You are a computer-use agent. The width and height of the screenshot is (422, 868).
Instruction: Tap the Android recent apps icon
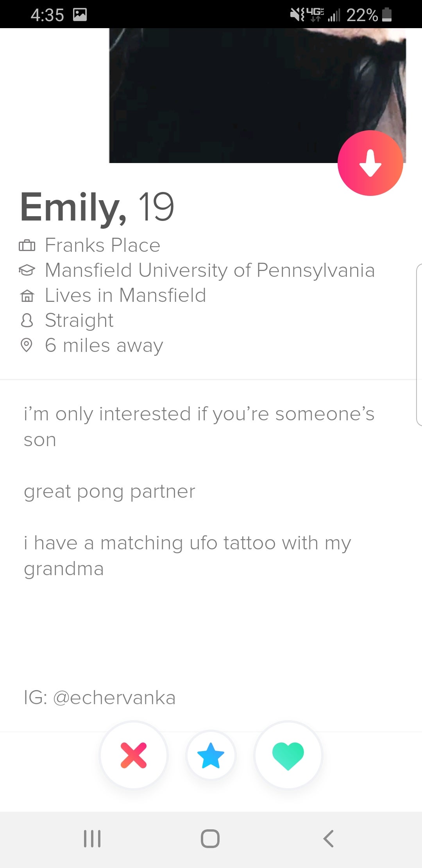tap(92, 838)
